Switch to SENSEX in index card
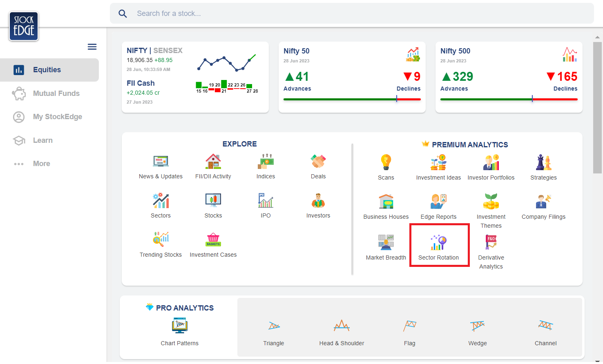603x364 pixels. point(168,51)
